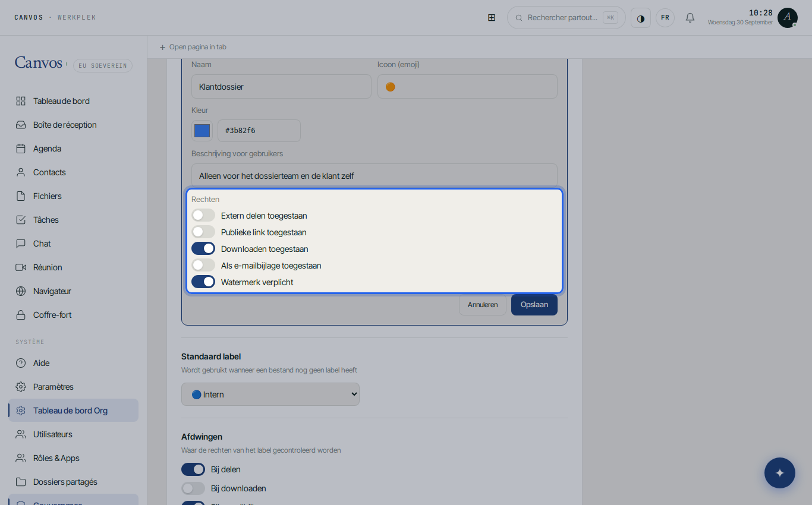Viewport: 812px width, 505px height.
Task: Click the Opslaan button
Action: pos(534,305)
